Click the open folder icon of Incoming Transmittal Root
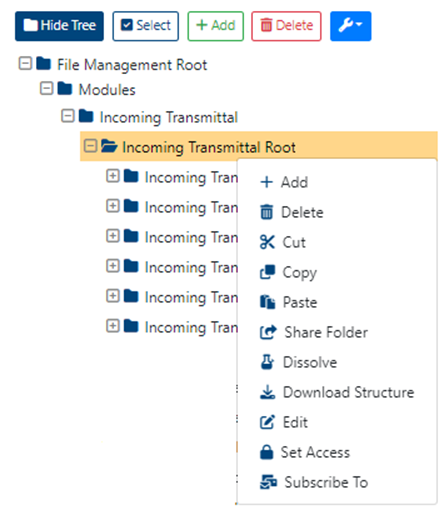 coord(109,146)
